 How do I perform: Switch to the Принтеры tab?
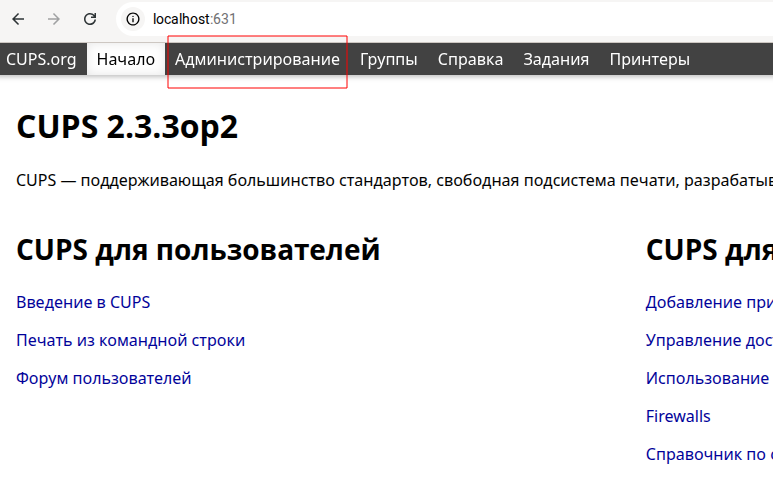[x=649, y=59]
